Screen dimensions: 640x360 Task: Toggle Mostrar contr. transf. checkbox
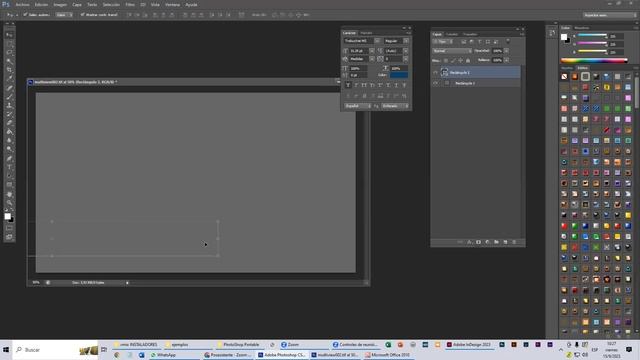(x=82, y=15)
